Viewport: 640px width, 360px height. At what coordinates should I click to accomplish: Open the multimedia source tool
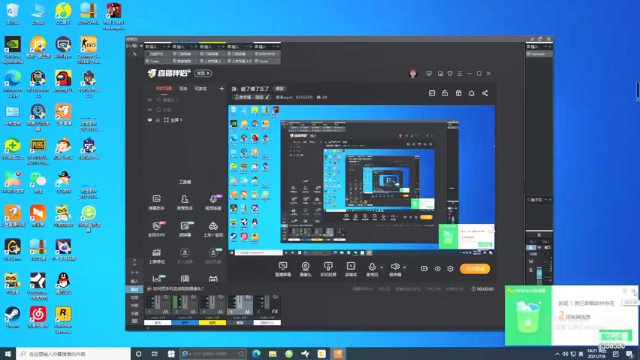click(x=351, y=269)
